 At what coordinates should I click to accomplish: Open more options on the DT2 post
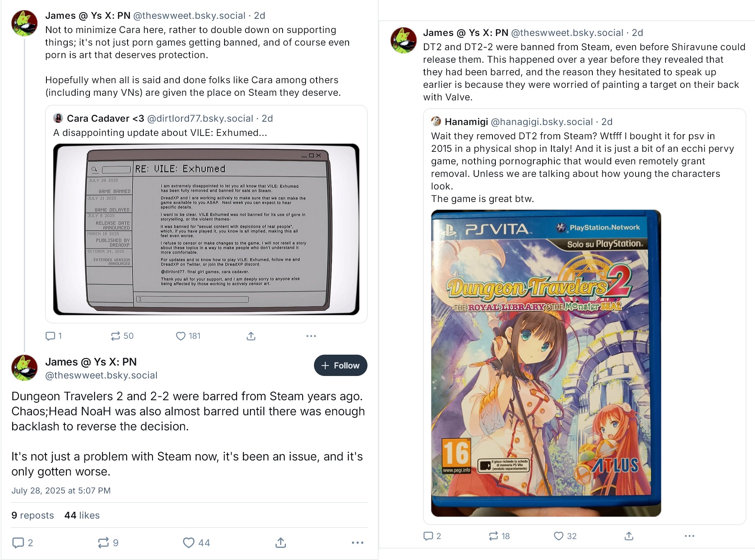click(x=689, y=536)
